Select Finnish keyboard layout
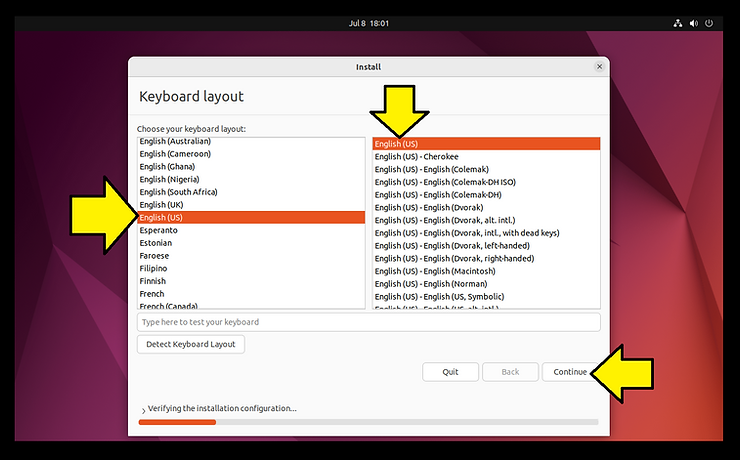The image size is (740, 460). pos(251,281)
